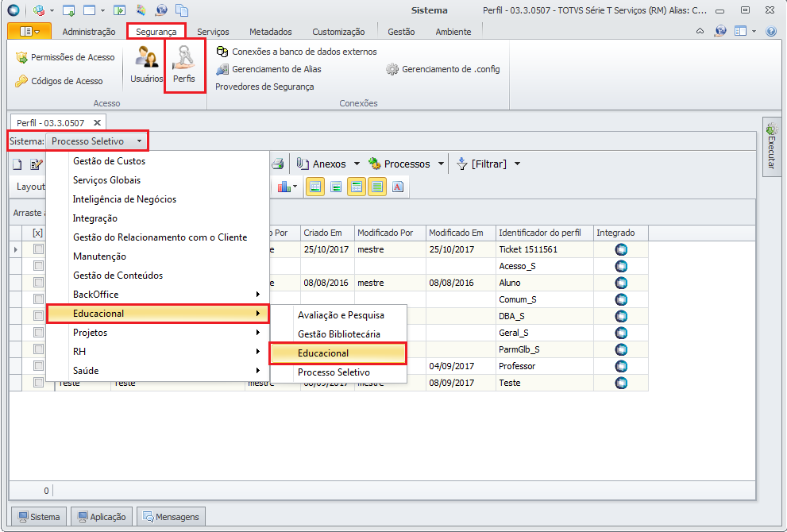The height and width of the screenshot is (532, 787).
Task: Open Conexões a banco de dados externos
Action: pyautogui.click(x=296, y=52)
